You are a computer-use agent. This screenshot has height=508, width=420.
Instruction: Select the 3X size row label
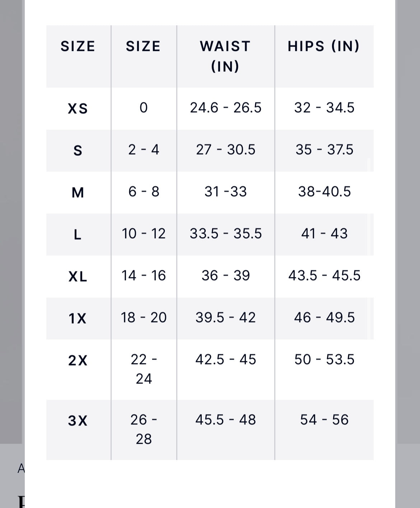[x=78, y=420]
